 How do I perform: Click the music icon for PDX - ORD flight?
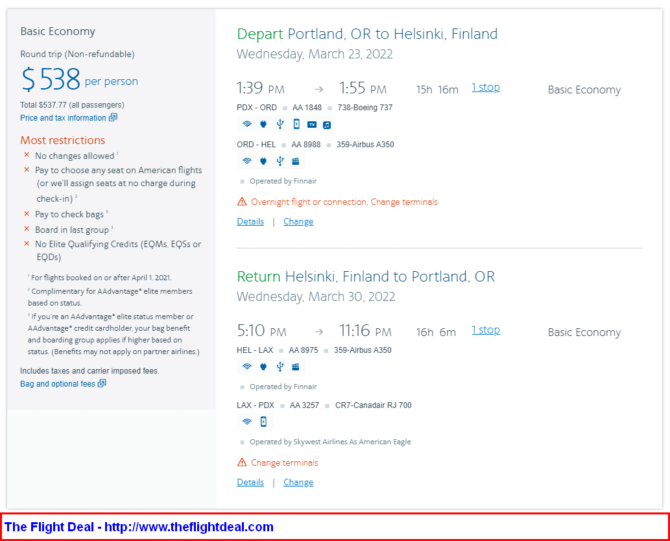pyautogui.click(x=327, y=125)
